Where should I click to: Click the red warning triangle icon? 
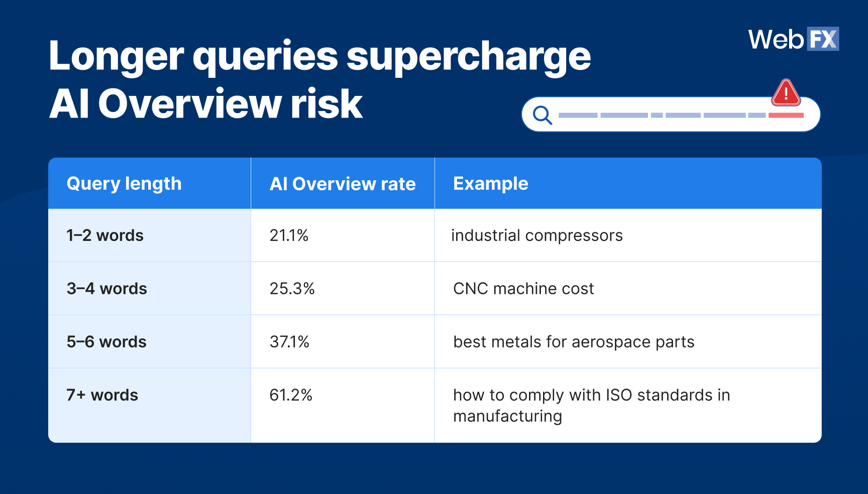786,93
